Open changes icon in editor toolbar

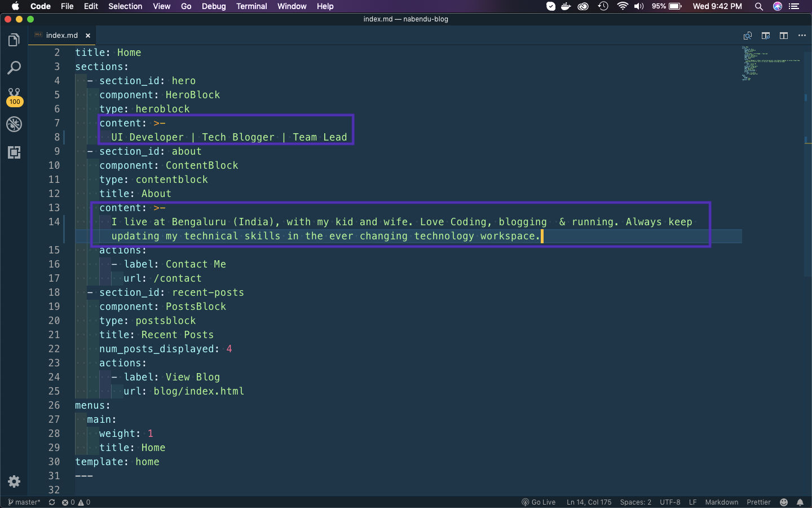click(x=748, y=36)
